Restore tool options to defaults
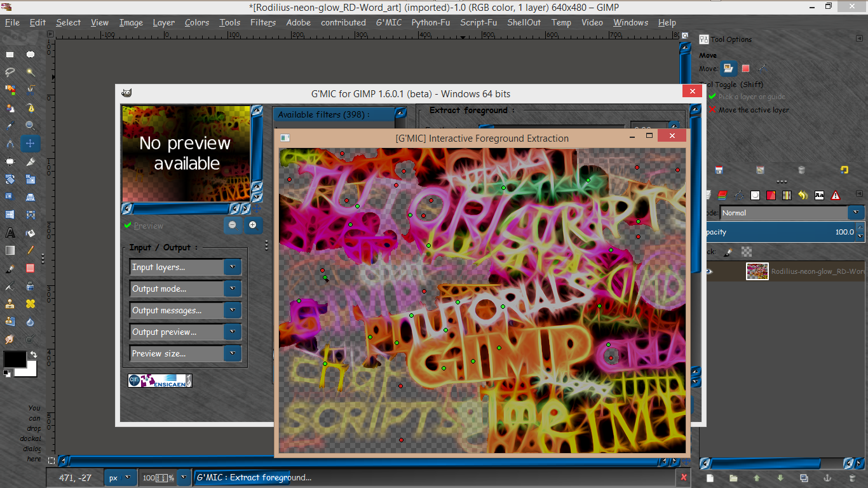Viewport: 868px width, 488px height. point(844,170)
